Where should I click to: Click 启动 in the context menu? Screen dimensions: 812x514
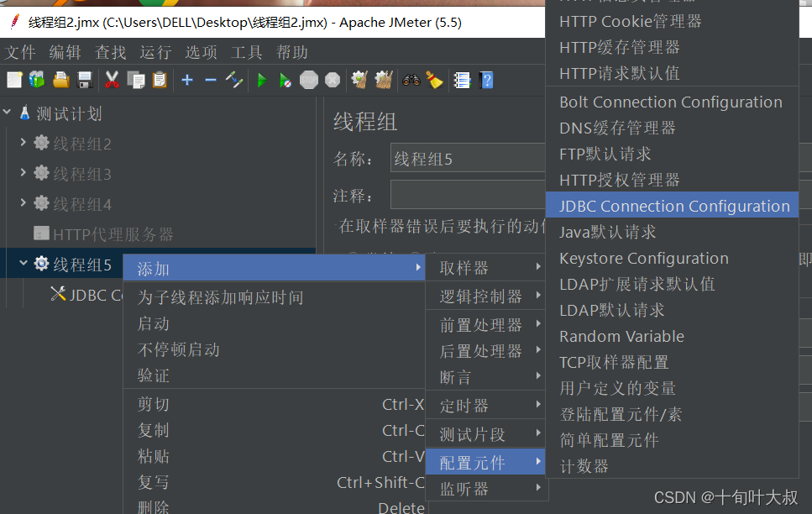click(274, 323)
